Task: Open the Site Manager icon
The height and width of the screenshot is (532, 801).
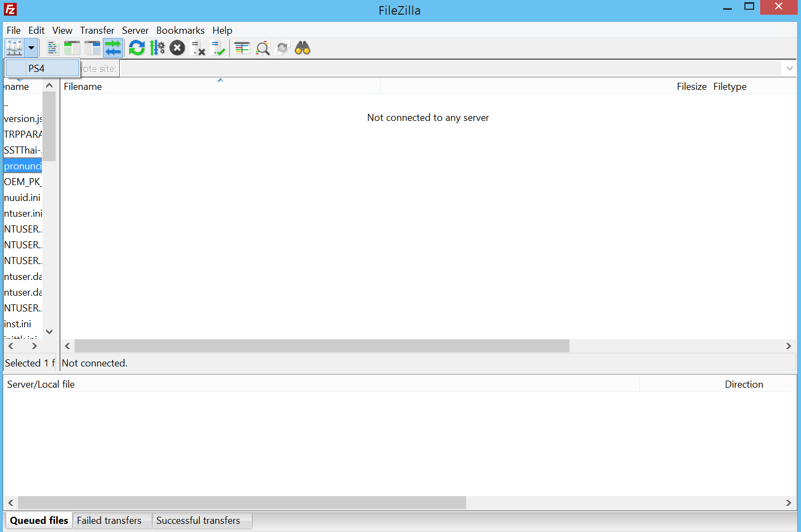Action: (x=15, y=48)
